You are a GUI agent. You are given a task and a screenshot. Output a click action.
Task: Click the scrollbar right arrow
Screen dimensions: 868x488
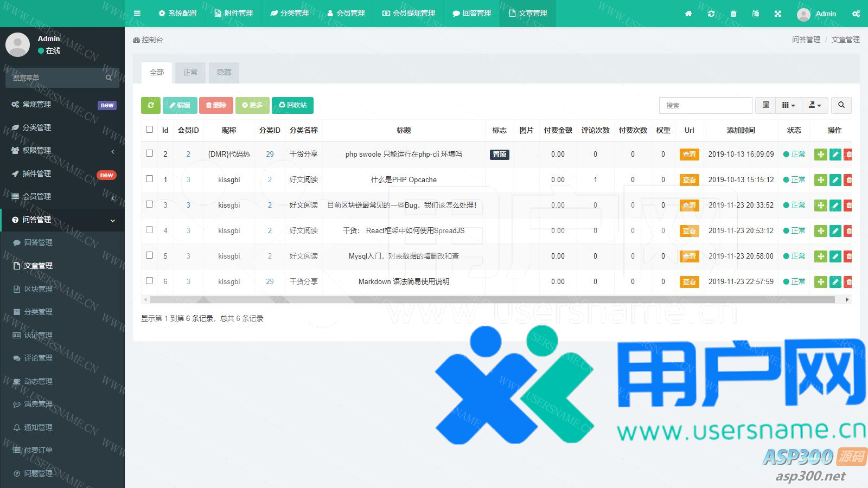[847, 299]
